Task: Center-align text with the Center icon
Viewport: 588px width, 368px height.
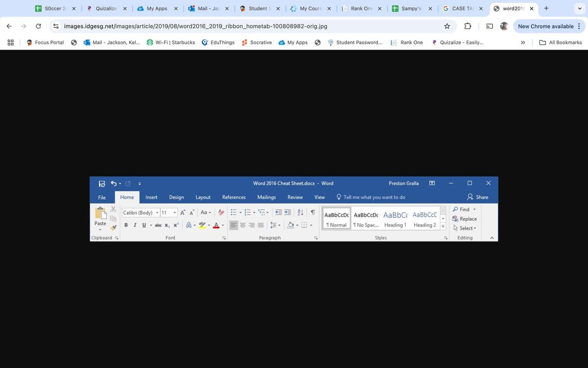Action: point(243,225)
